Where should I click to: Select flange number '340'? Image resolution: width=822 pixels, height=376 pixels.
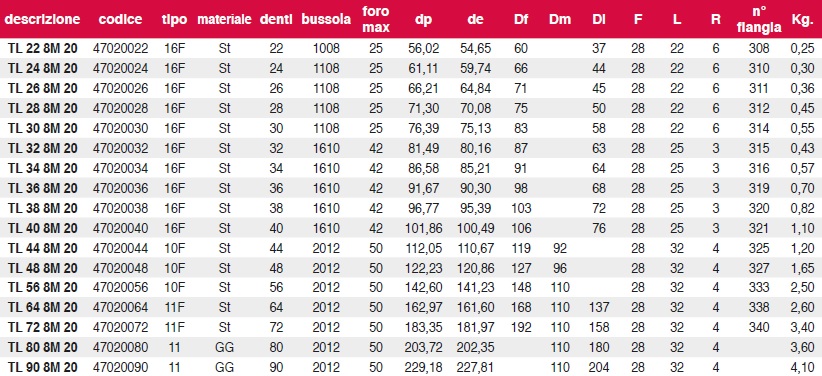[759, 327]
